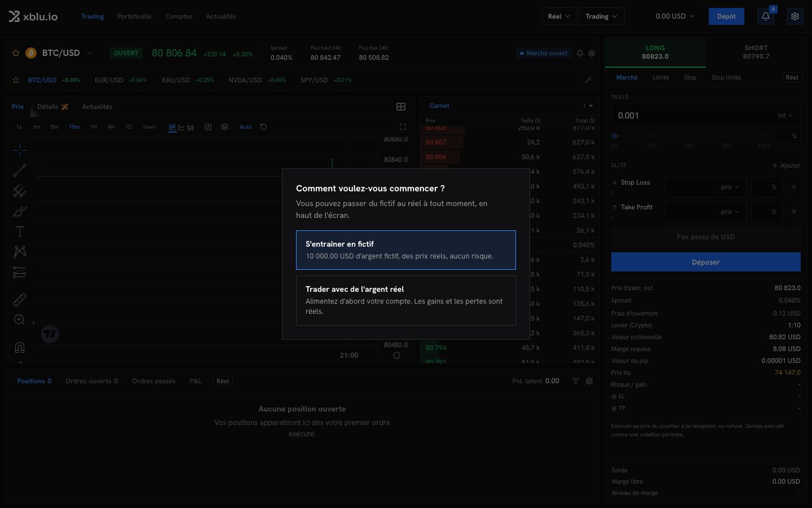This screenshot has height=508, width=812.
Task: Click the price alert bell beside Marché ouvert
Action: (x=580, y=53)
